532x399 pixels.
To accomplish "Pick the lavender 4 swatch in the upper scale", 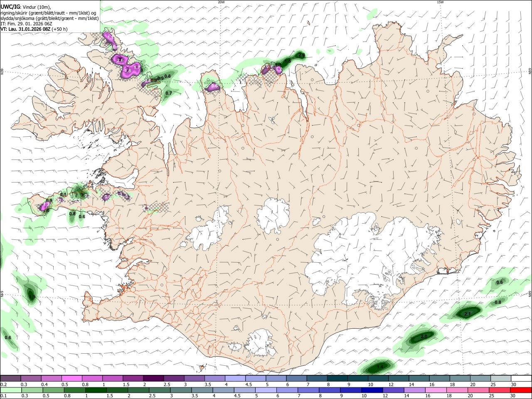I will point(235,378).
